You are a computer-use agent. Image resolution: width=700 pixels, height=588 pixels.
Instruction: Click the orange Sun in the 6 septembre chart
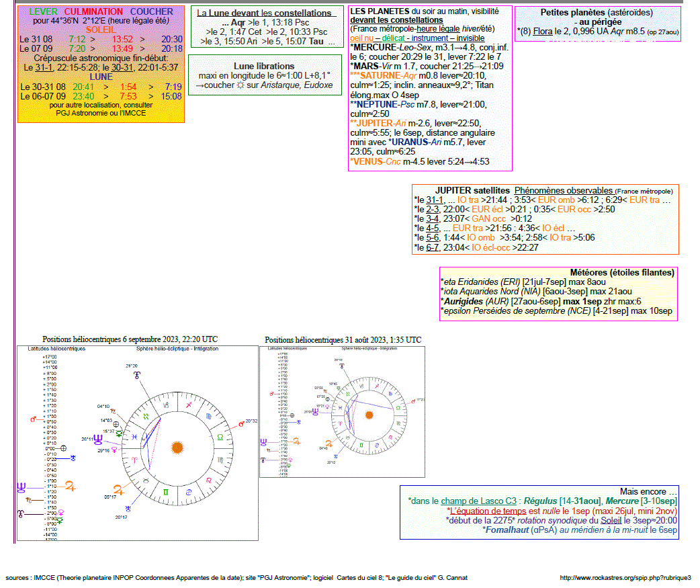coord(177,448)
